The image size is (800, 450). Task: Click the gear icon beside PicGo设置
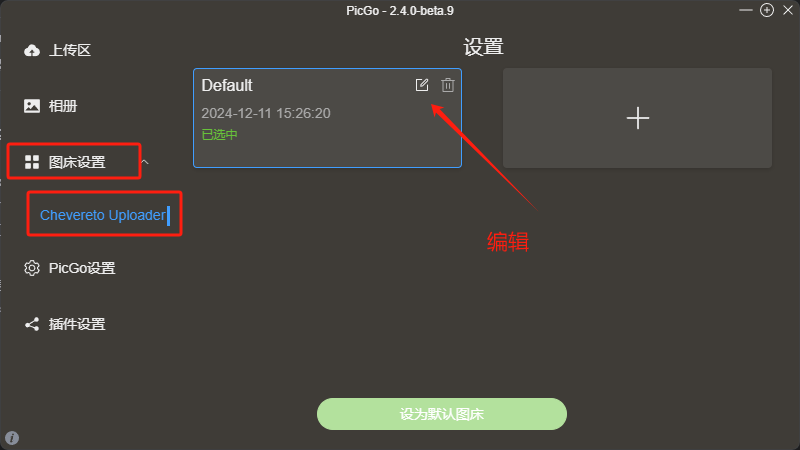(32, 268)
